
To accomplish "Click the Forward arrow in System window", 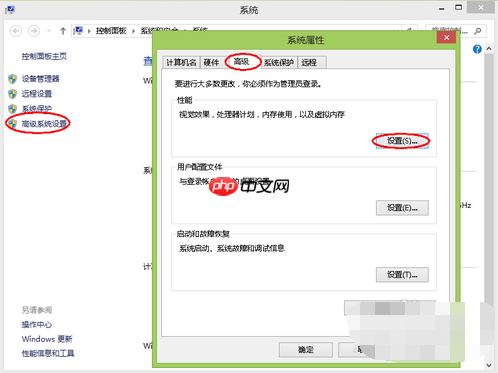I will [33, 31].
